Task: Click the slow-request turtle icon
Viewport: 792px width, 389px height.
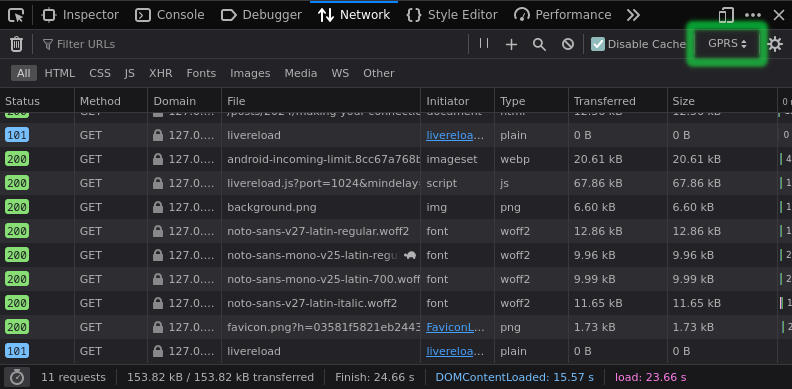Action: [x=410, y=255]
